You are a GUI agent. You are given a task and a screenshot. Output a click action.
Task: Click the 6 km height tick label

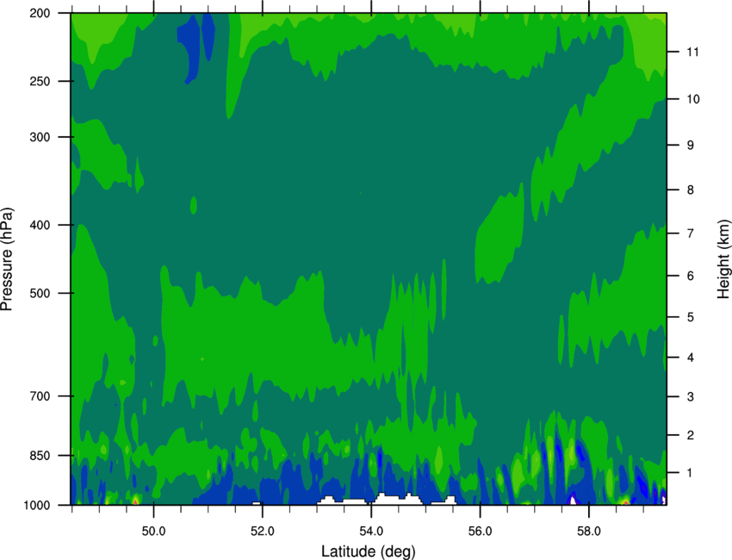pos(690,276)
